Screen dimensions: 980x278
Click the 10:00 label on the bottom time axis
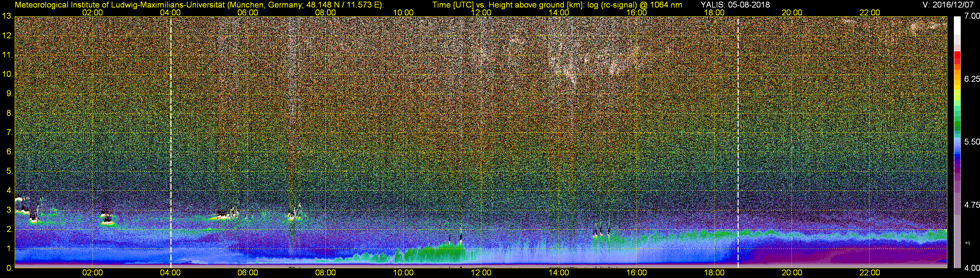(403, 273)
